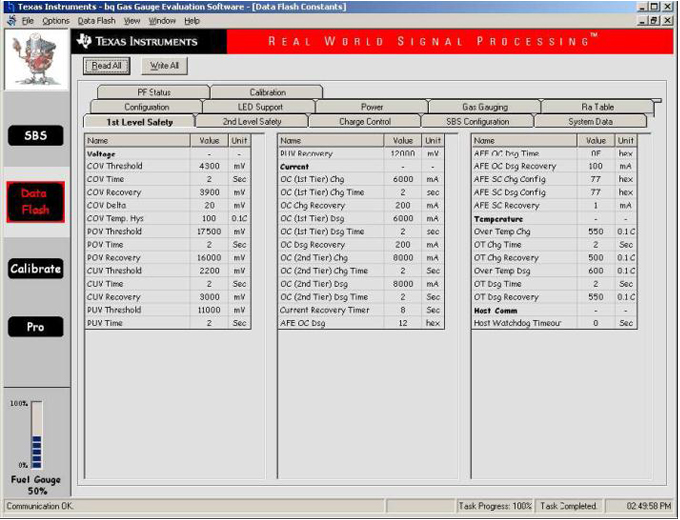
Task: Click the Temperature section heading
Action: 498,219
